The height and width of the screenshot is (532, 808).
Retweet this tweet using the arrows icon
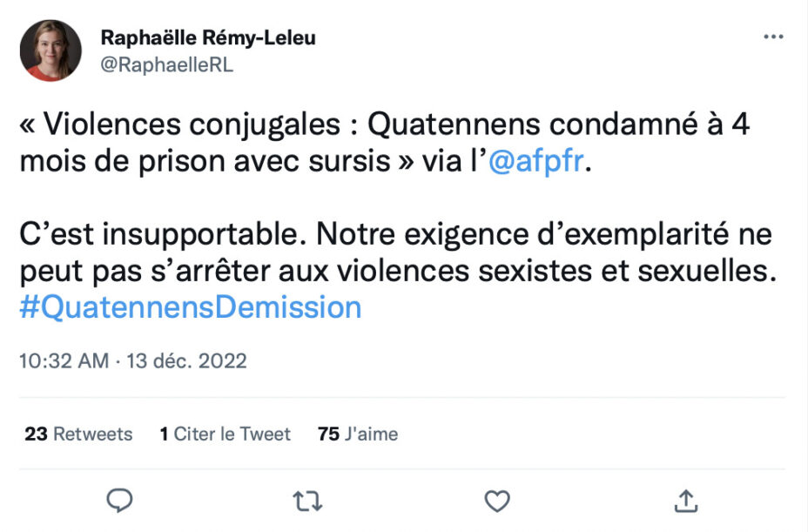(306, 500)
